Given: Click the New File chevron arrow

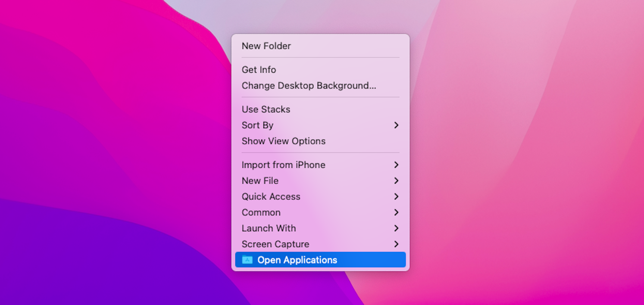Looking at the screenshot, I should (396, 181).
